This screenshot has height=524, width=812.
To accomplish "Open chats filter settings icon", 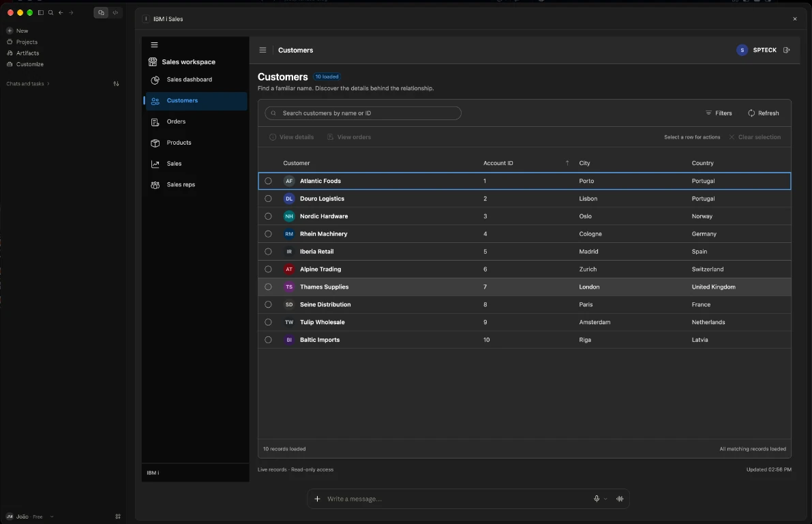I will (116, 83).
